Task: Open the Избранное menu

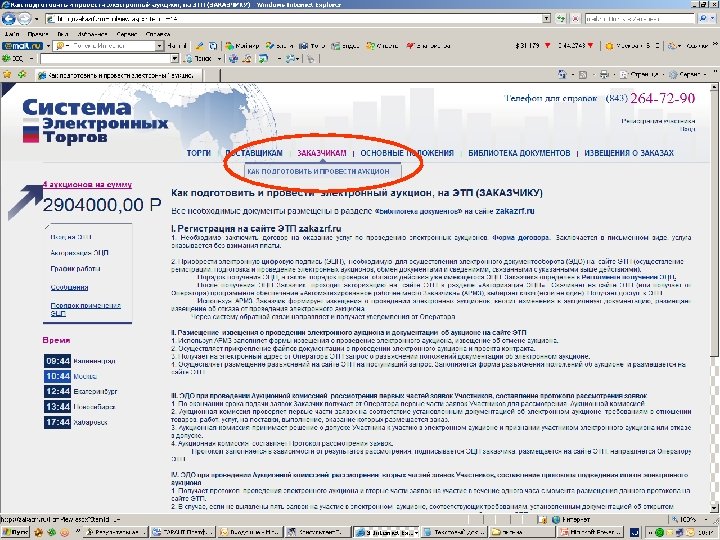Action: tap(92, 34)
